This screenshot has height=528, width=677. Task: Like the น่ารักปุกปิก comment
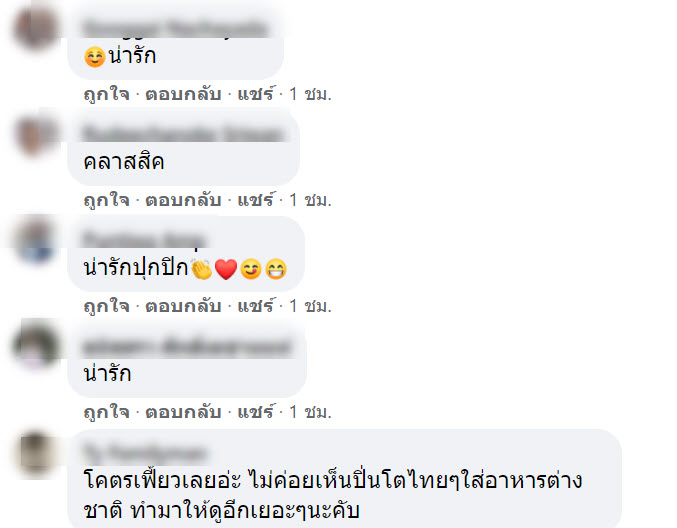point(106,306)
